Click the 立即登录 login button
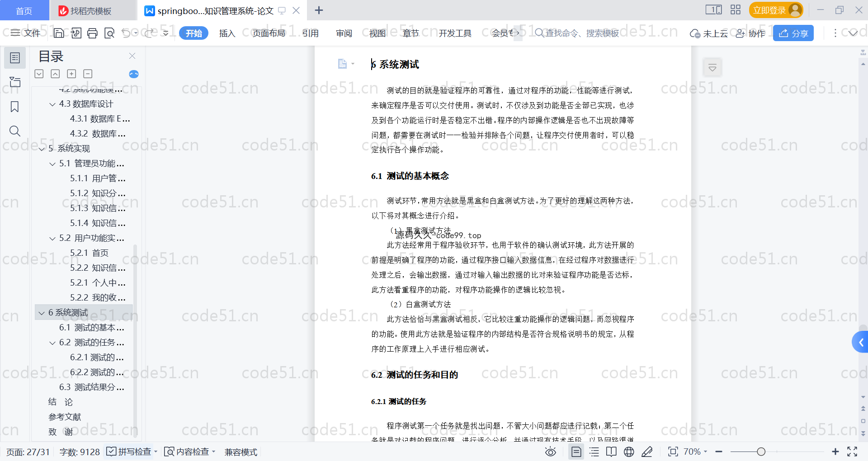868x461 pixels. [776, 10]
